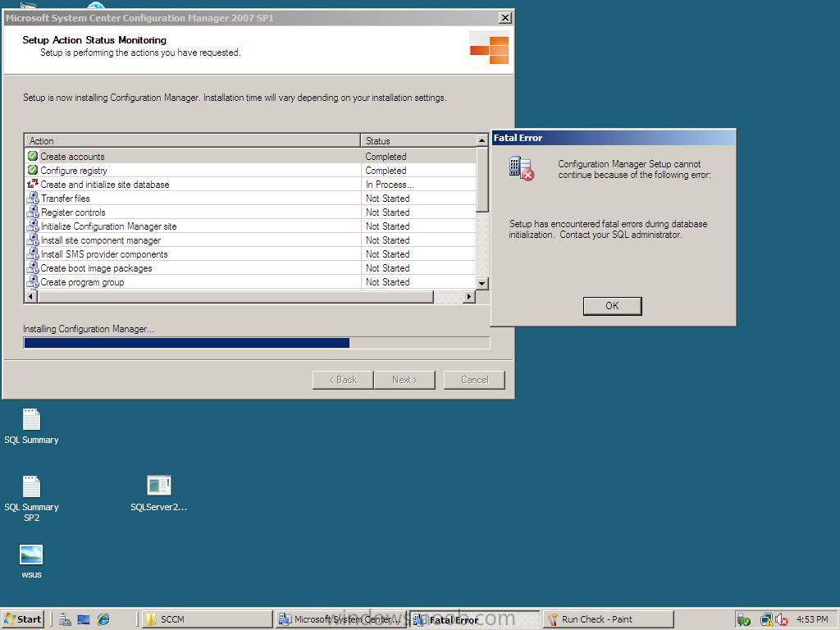Select the 'Create program group' row
Image resolution: width=840 pixels, height=630 pixels.
(x=250, y=282)
